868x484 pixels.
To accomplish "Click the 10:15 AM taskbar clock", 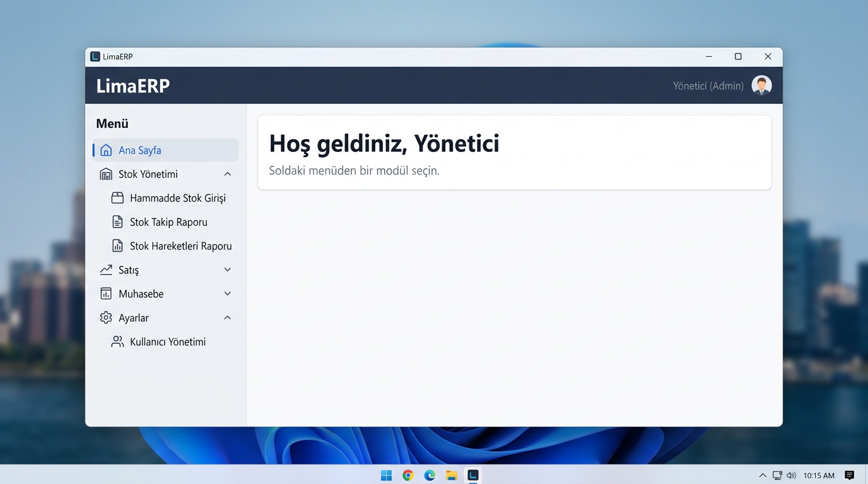I will [819, 475].
